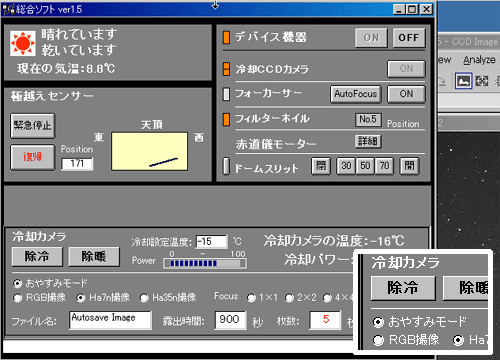Select the RGB撮像 radio option in main panel
500x360 pixels.
[x=17, y=298]
